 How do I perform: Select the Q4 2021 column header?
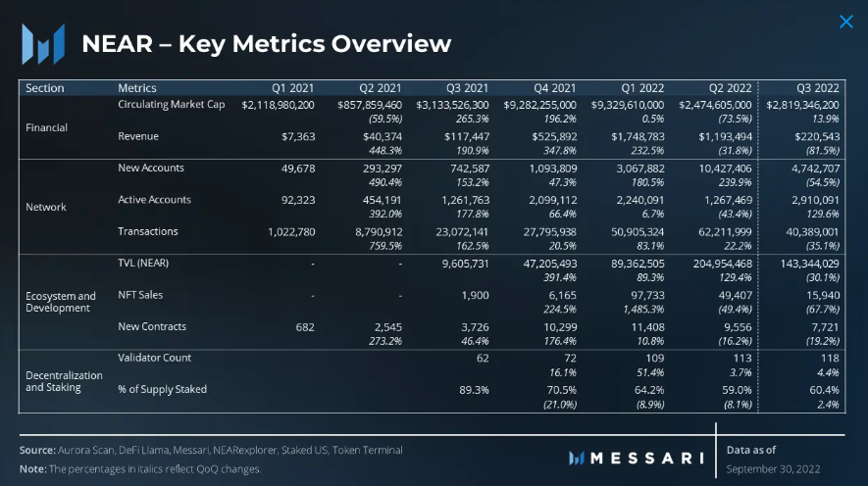click(555, 88)
